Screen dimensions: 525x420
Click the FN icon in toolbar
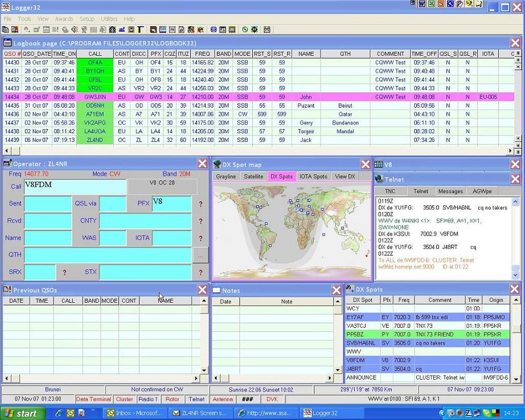point(172,30)
